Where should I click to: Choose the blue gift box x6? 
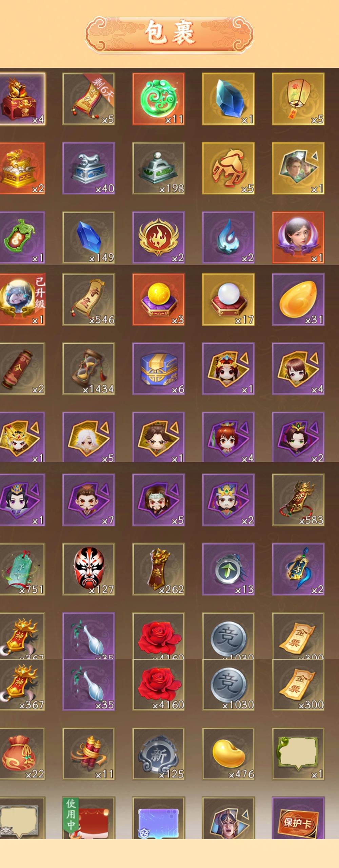tap(158, 368)
